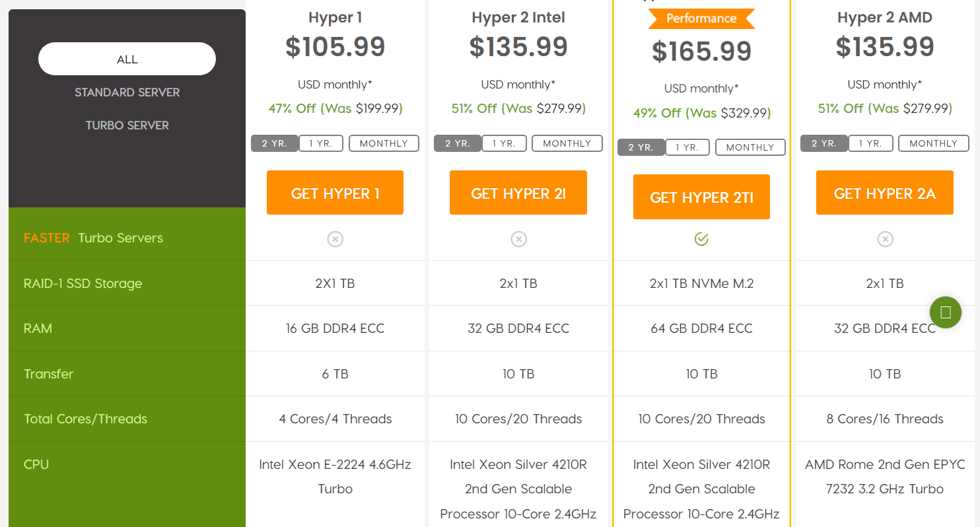
Task: Select 1 YR. term on Performance plan
Action: (x=687, y=147)
